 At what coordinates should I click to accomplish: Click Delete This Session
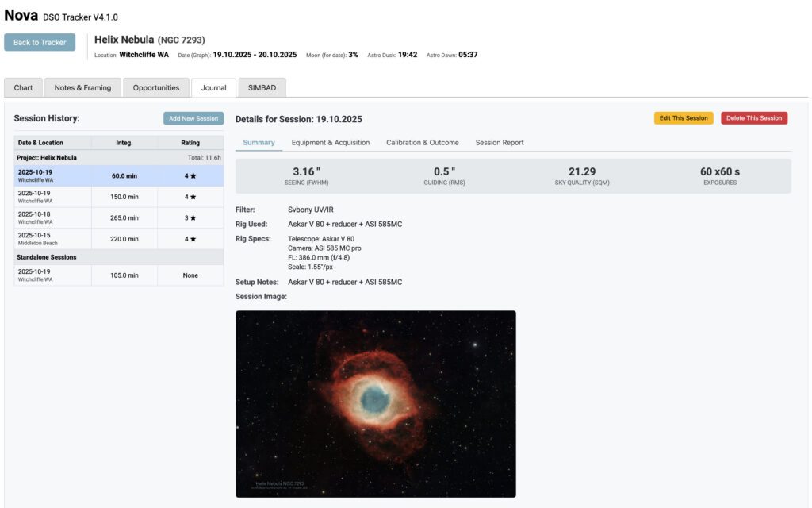755,117
